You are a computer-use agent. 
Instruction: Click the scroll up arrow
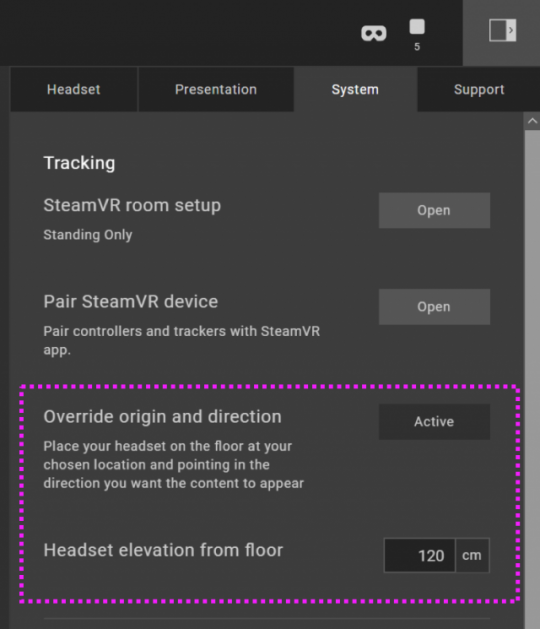pyautogui.click(x=532, y=121)
